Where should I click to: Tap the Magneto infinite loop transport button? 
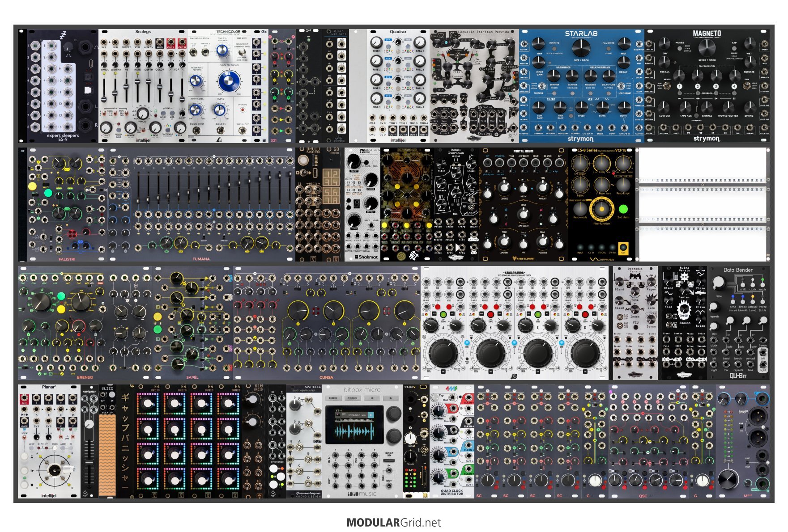[x=680, y=93]
